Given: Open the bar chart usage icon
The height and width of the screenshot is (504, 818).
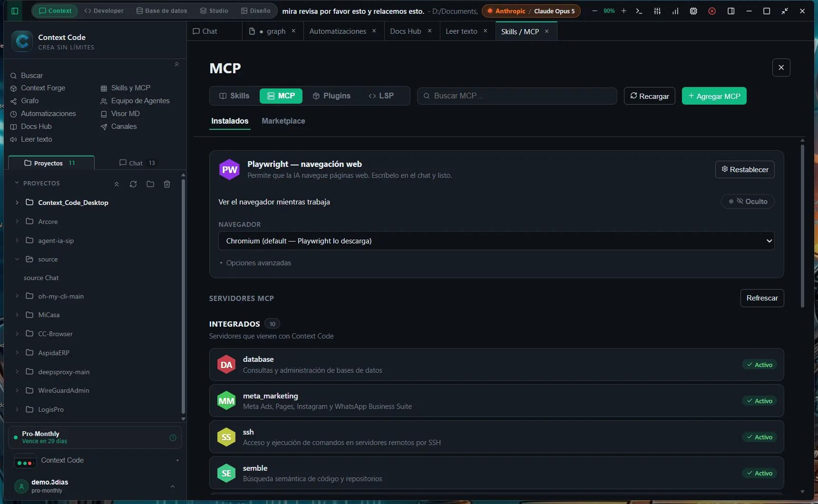Looking at the screenshot, I should pyautogui.click(x=675, y=11).
